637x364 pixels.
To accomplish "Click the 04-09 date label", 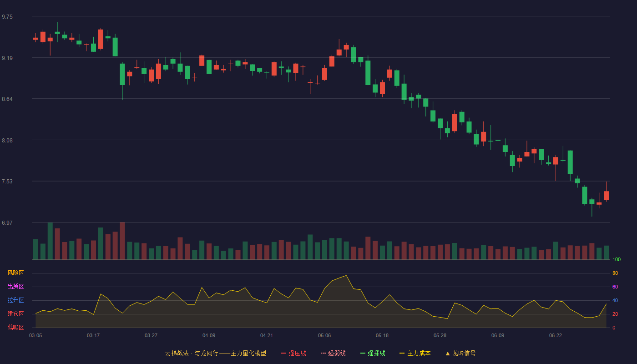I will pyautogui.click(x=209, y=335).
